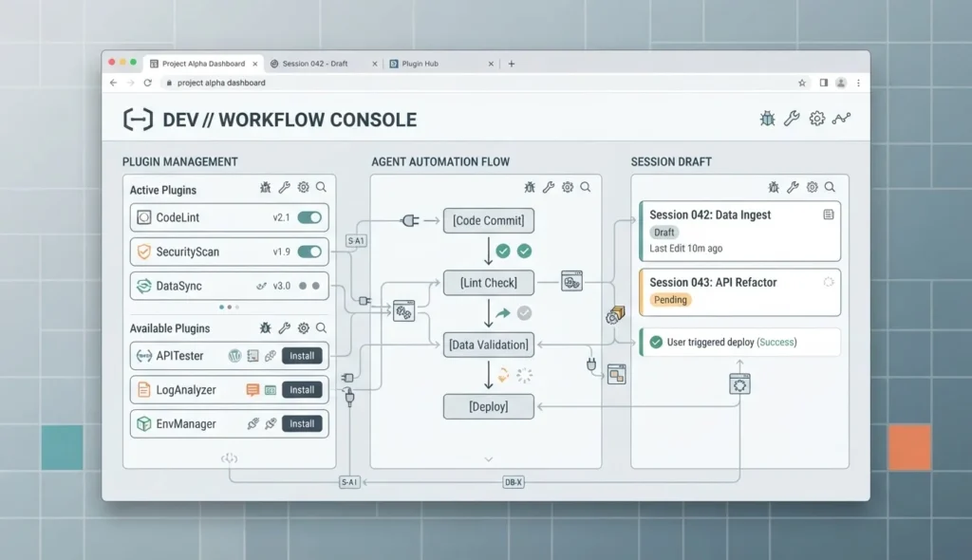
Task: Search the Available Plugins list
Action: (x=321, y=328)
